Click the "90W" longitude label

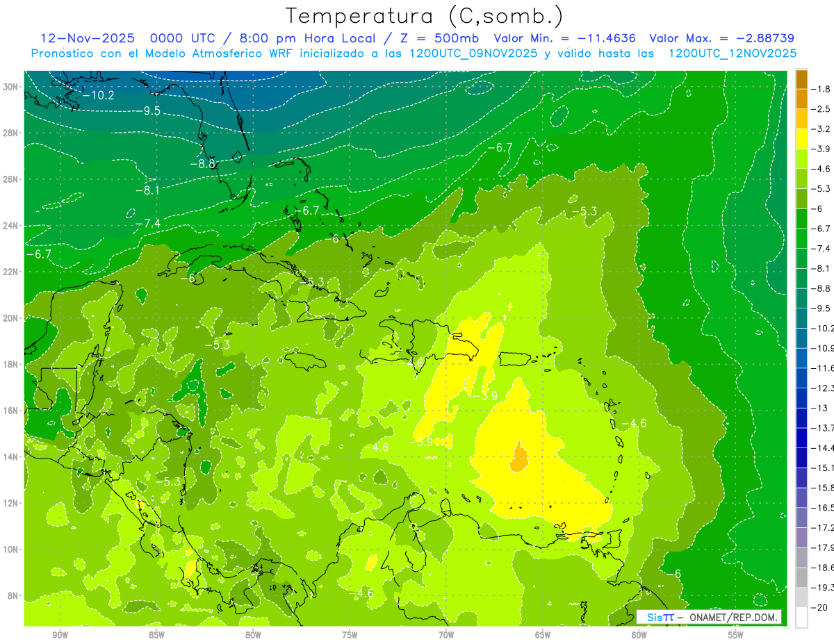(x=60, y=635)
